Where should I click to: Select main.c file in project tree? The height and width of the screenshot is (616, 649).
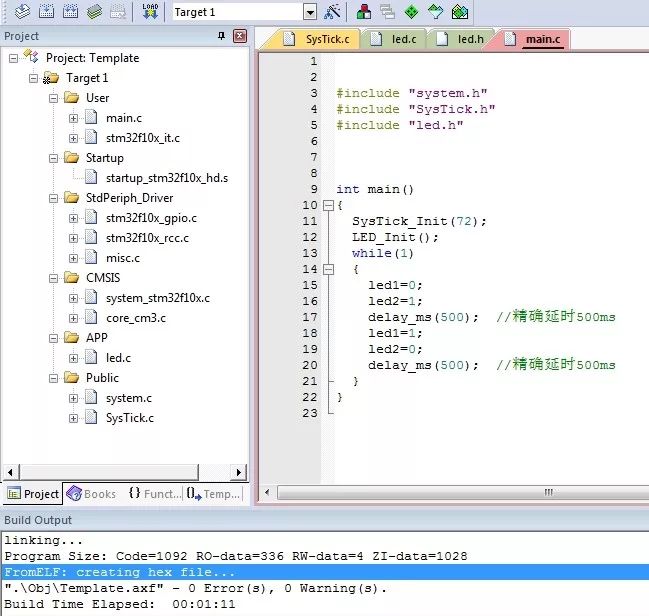124,118
